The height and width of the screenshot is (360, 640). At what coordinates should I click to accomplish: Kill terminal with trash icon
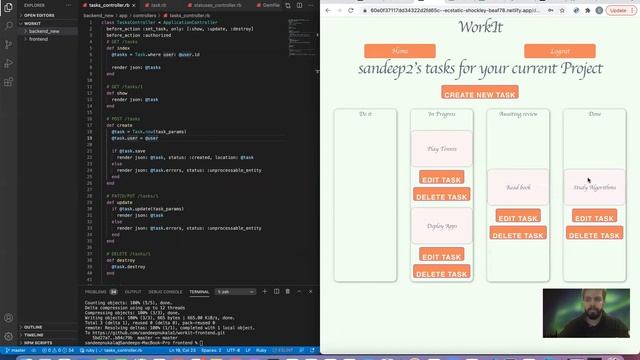point(288,291)
